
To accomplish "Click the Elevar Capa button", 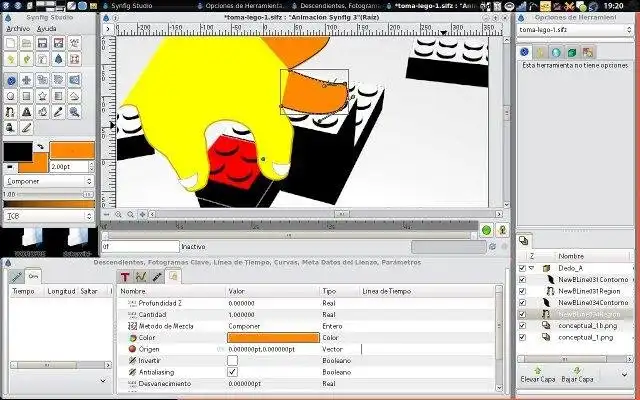I will coord(538,375).
